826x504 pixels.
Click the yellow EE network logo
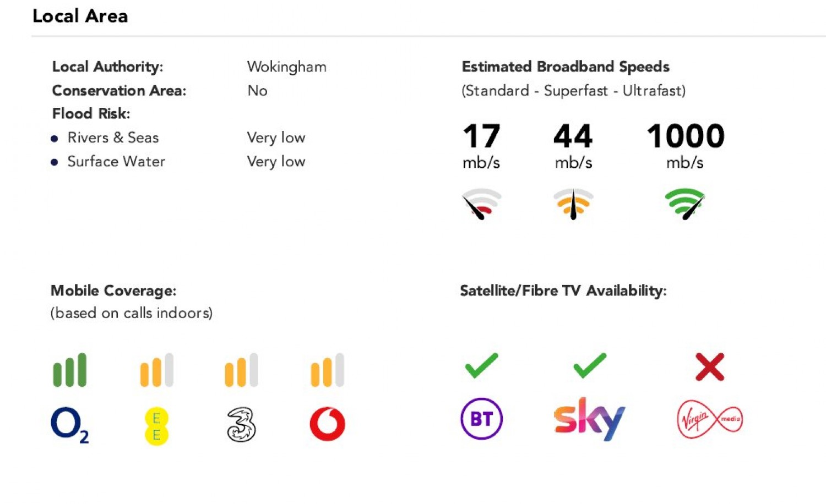(156, 426)
